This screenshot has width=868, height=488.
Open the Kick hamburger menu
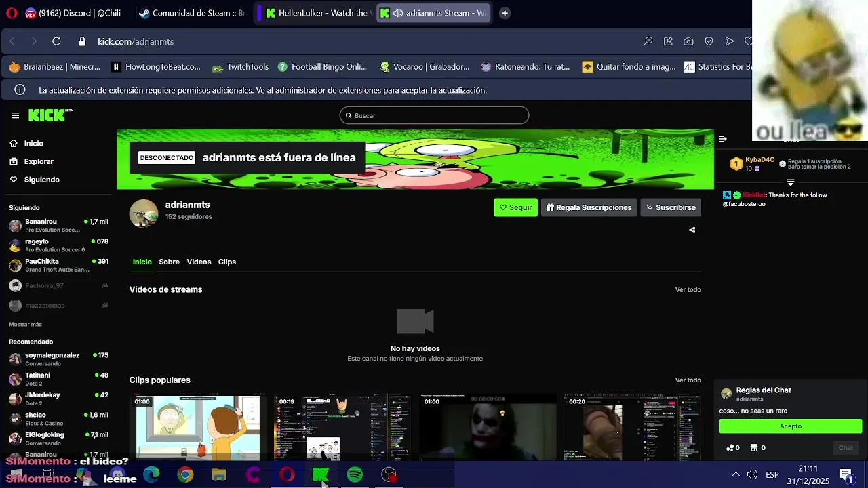(15, 115)
